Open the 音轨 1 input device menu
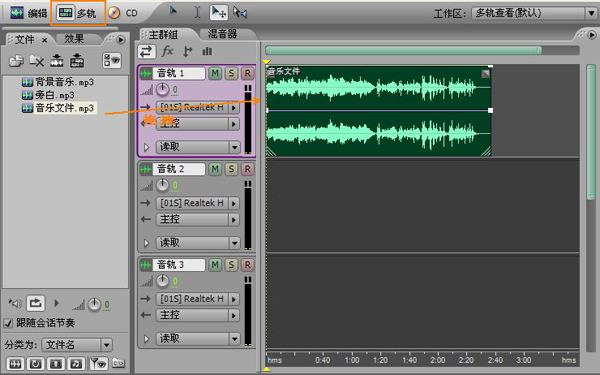 [x=197, y=108]
